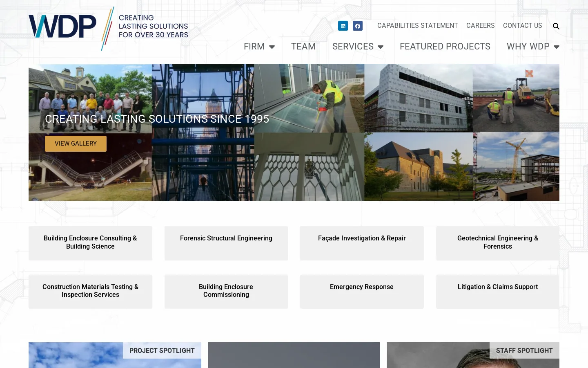
Task: Choose Geotechnical Engineering & Forensics
Action: [x=498, y=243]
